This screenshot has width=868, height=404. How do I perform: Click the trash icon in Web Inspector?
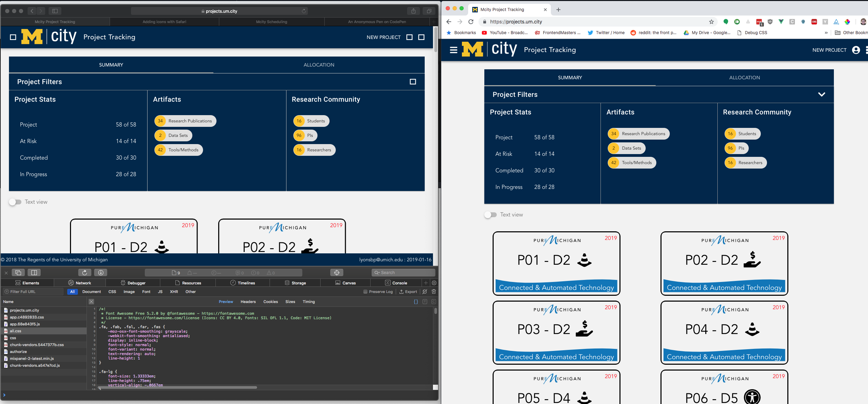click(433, 291)
